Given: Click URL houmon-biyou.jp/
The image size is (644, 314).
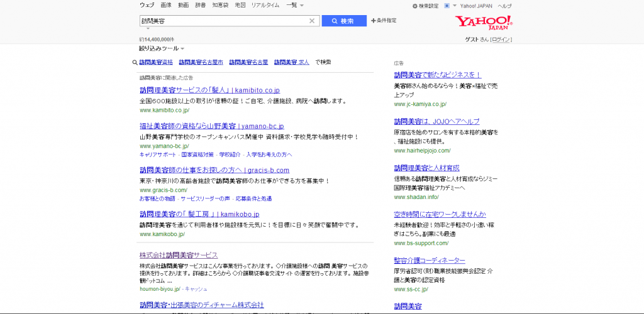Looking at the screenshot, I should coord(160,289).
